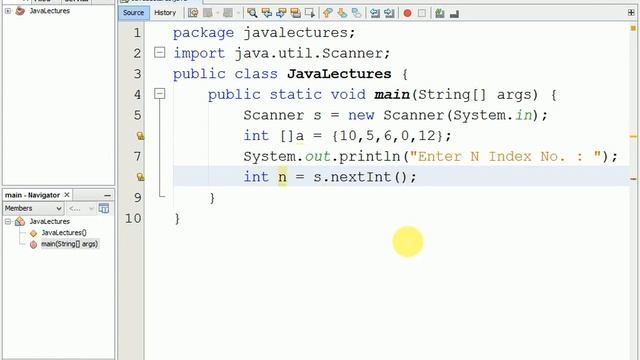Image resolution: width=640 pixels, height=360 pixels.
Task: Select main(String[] args) in Navigator
Action: pos(70,244)
